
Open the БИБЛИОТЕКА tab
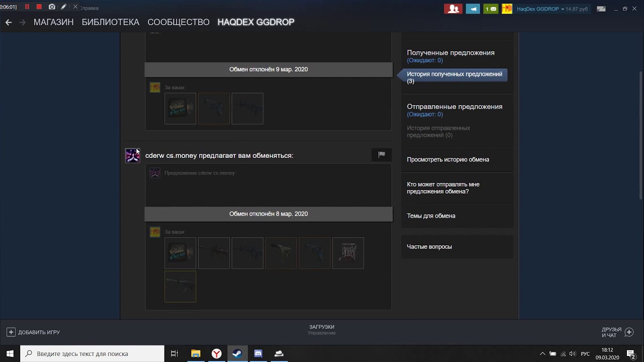[x=110, y=22]
